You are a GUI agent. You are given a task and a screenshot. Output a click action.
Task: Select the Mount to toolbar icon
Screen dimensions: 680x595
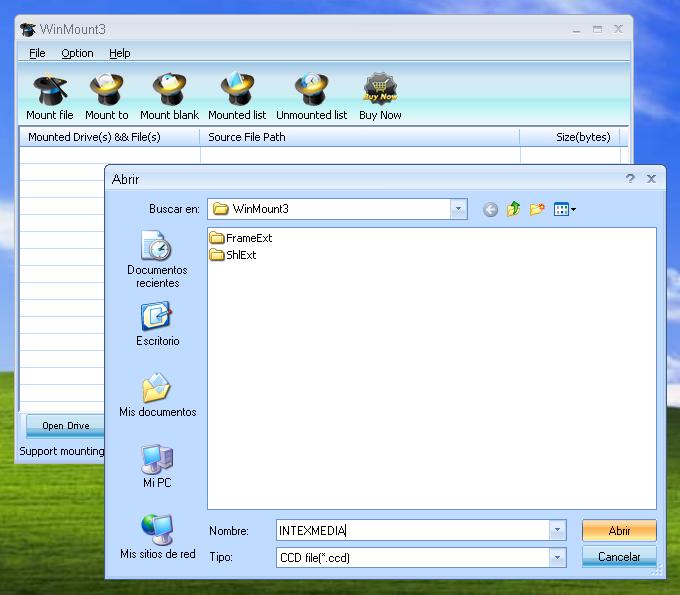click(107, 89)
